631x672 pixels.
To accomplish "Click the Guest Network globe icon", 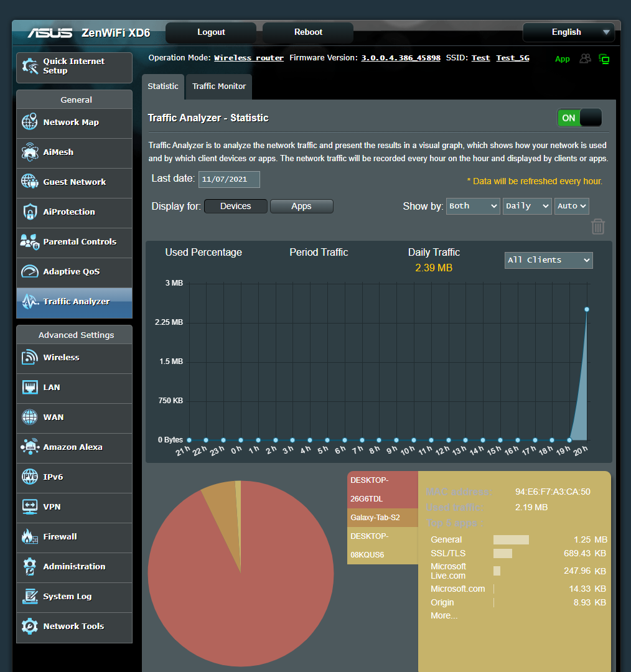I will 30,182.
